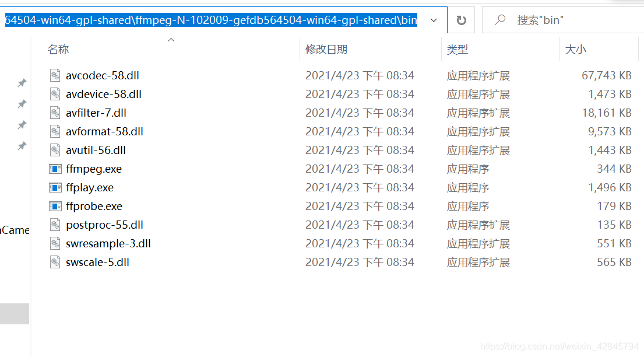Select the file name avformat-58.dll
Image resolution: width=644 pixels, height=357 pixels.
point(104,132)
